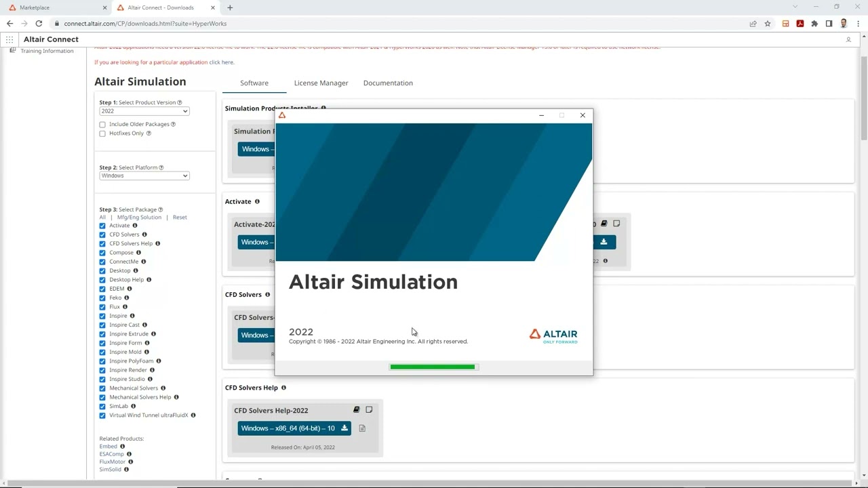
Task: Open Training Information in the sidebar
Action: point(47,51)
